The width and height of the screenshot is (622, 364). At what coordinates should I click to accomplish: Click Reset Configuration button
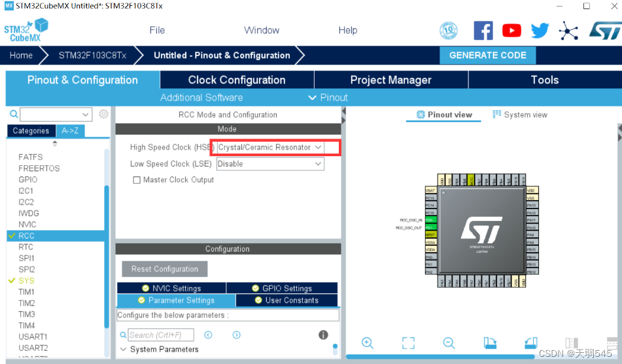pos(165,269)
